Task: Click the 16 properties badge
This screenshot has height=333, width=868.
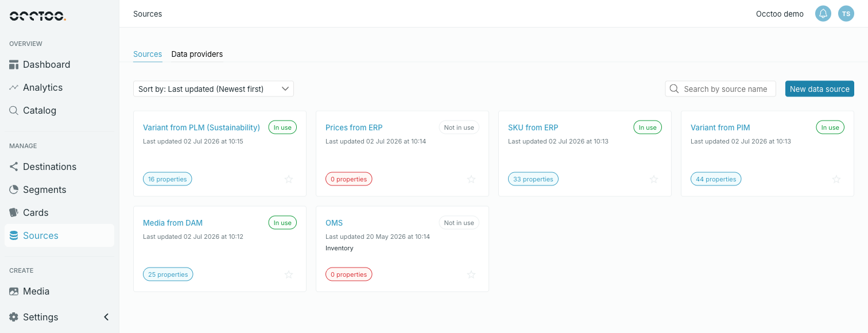Action: coord(168,179)
